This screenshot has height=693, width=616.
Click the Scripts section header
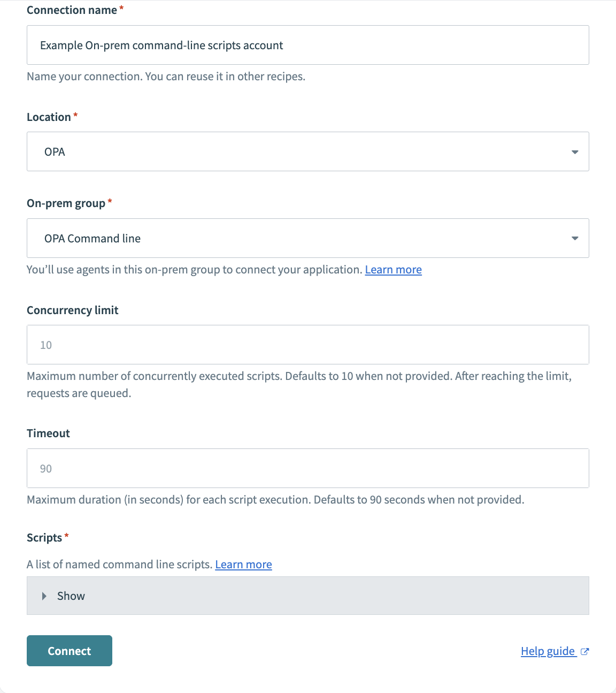[44, 537]
